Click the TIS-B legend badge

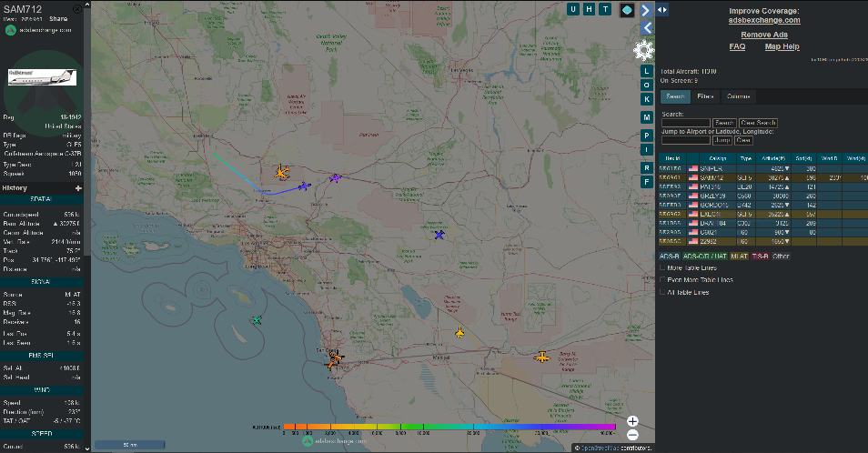pos(760,257)
